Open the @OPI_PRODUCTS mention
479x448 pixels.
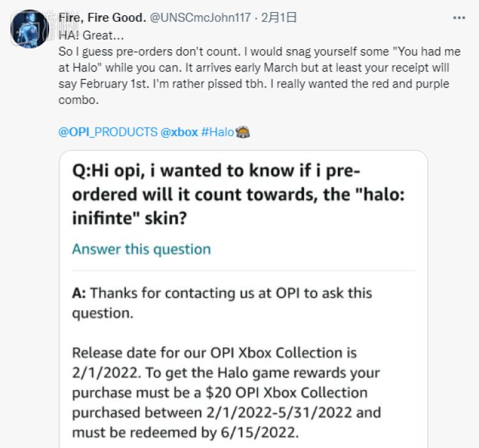(x=108, y=132)
